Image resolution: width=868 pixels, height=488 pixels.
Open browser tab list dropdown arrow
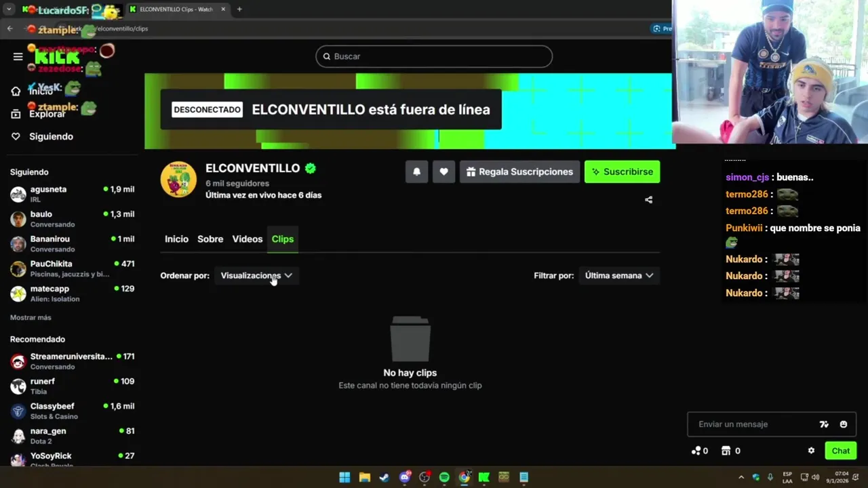point(9,9)
